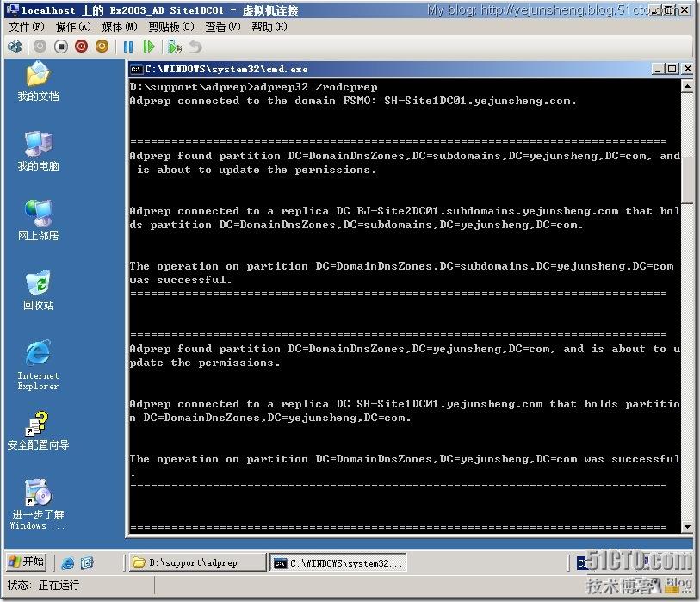Click the grey Start VM toolbar icon
This screenshot has height=602, width=700.
pos(40,47)
